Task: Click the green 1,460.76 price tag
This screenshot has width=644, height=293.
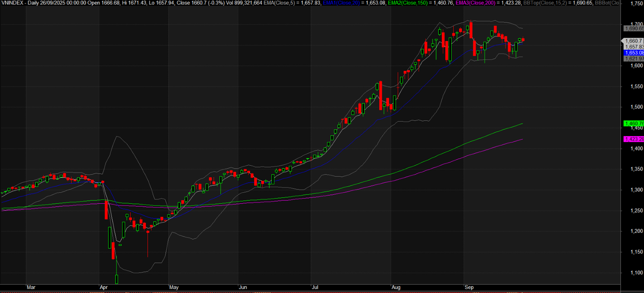Action: [634, 124]
